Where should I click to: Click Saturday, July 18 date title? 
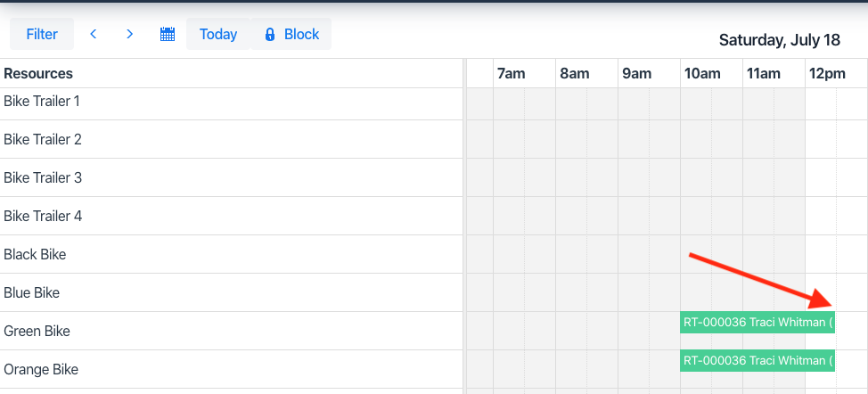click(x=779, y=40)
